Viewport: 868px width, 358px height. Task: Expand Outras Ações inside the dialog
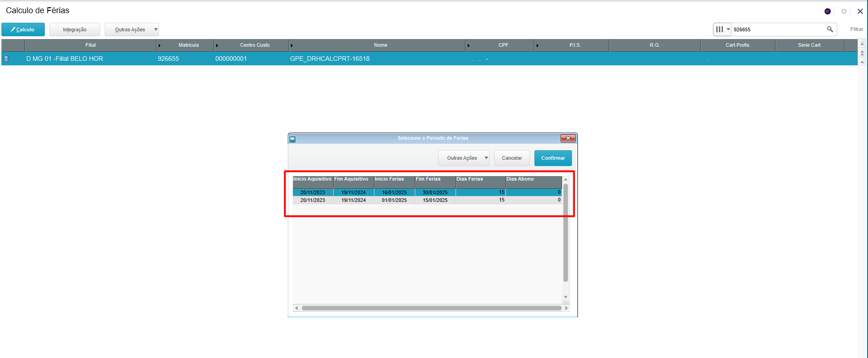tap(464, 158)
